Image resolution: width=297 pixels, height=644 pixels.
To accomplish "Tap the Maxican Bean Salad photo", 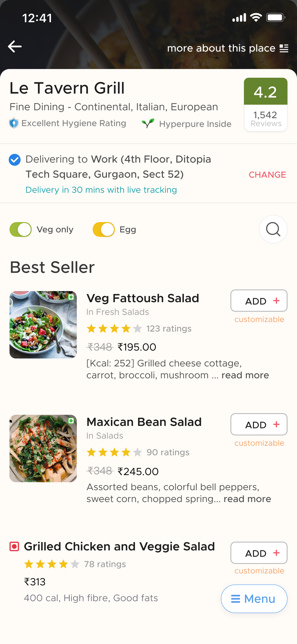I will [x=43, y=448].
